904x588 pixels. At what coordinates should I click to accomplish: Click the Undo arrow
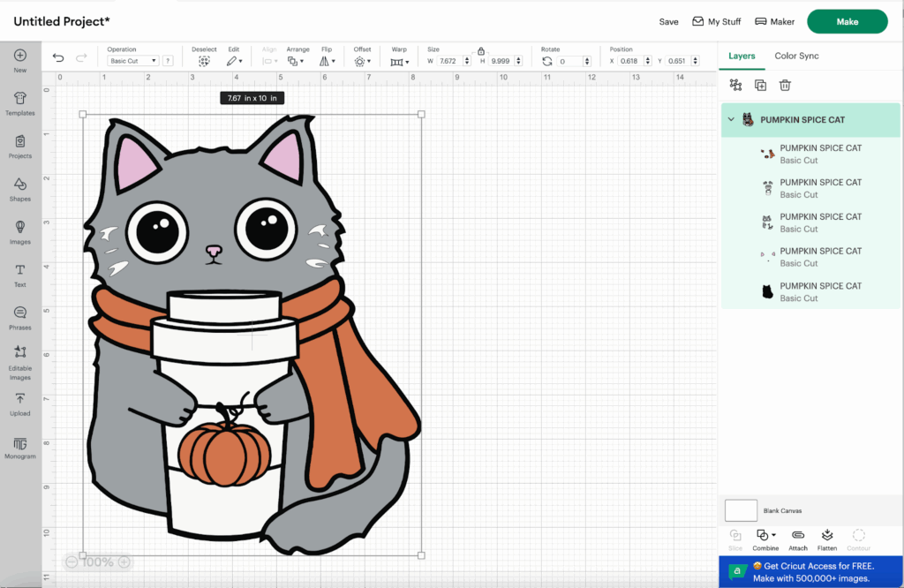click(x=58, y=58)
